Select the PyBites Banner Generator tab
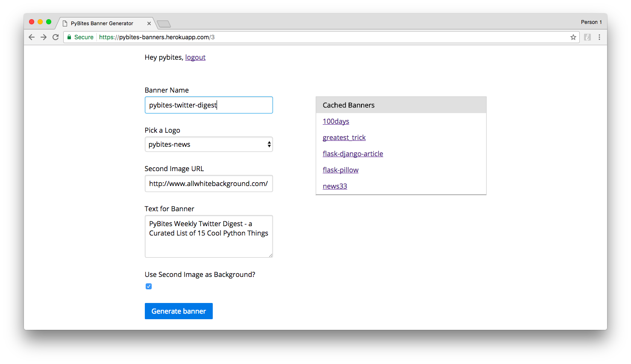This screenshot has height=364, width=631. point(103,23)
